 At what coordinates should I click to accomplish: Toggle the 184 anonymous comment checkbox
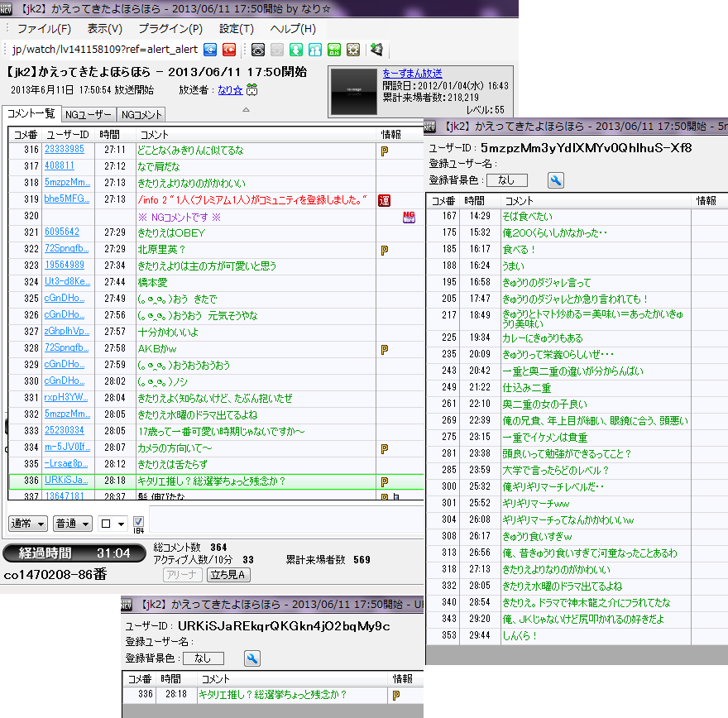[x=138, y=523]
